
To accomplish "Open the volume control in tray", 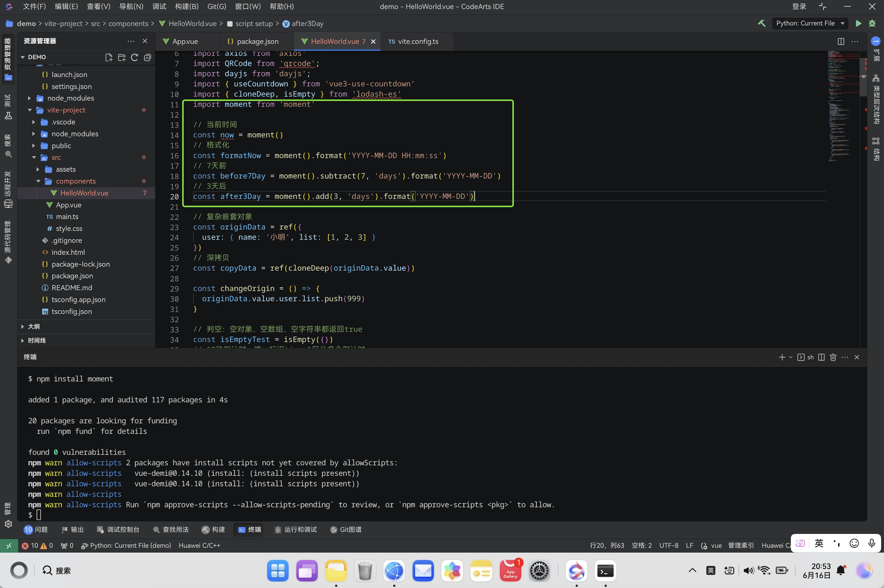I will click(748, 571).
